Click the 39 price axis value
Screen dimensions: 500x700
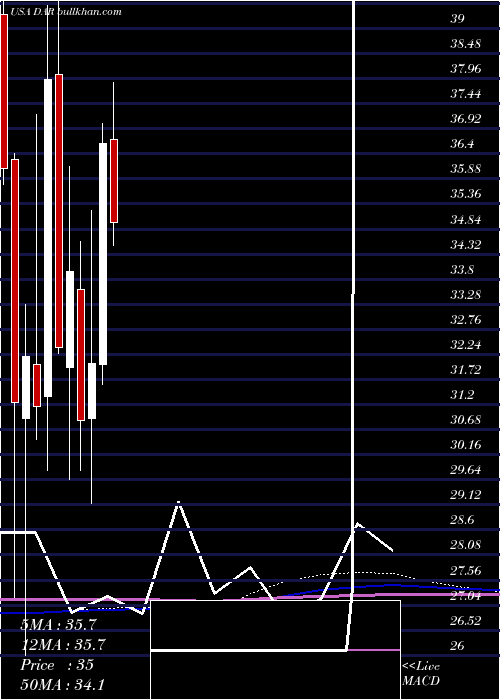click(x=458, y=19)
